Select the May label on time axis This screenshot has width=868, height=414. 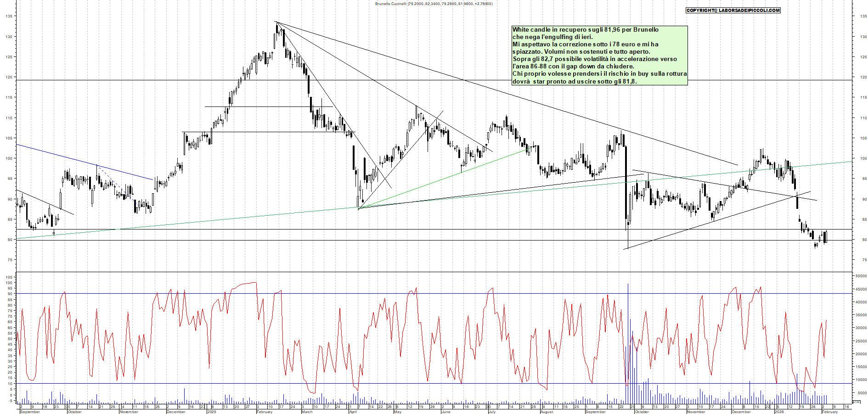pos(397,412)
